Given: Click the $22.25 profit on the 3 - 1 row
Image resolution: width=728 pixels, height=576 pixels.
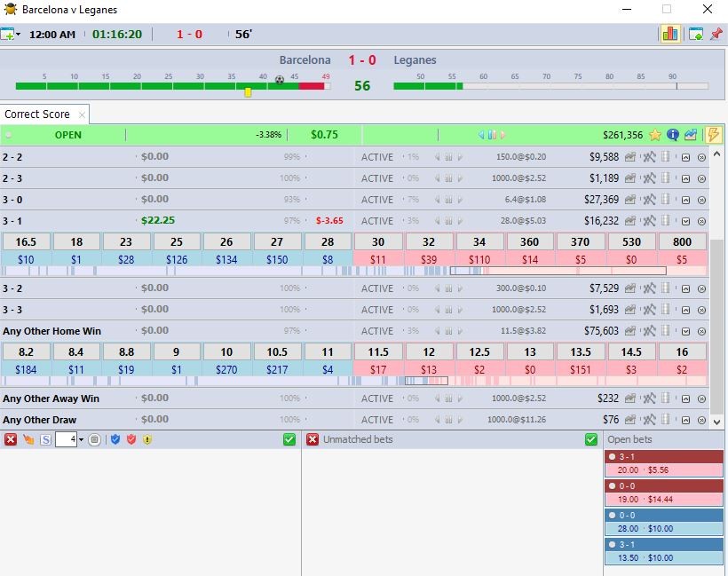Looking at the screenshot, I should coord(158,220).
